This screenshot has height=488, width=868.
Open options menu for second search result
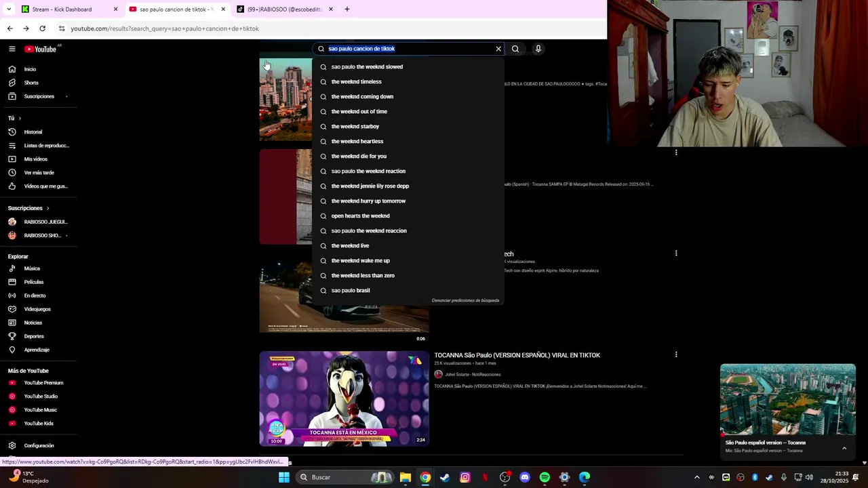coord(676,152)
